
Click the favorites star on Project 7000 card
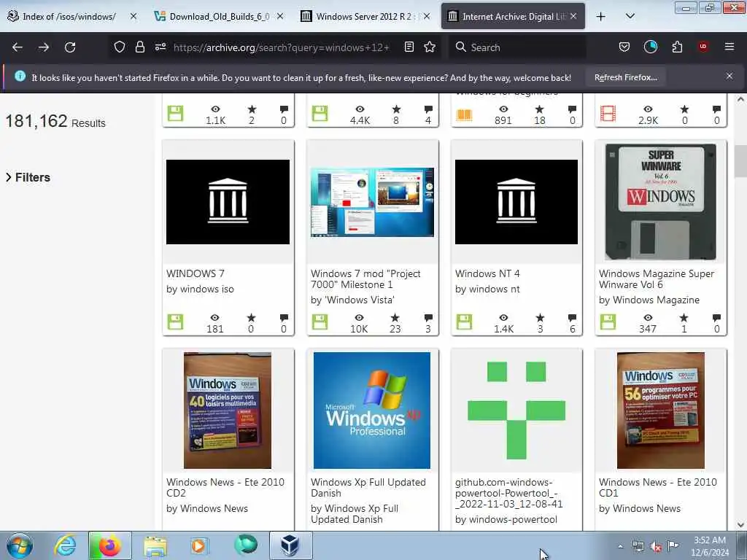click(x=395, y=318)
